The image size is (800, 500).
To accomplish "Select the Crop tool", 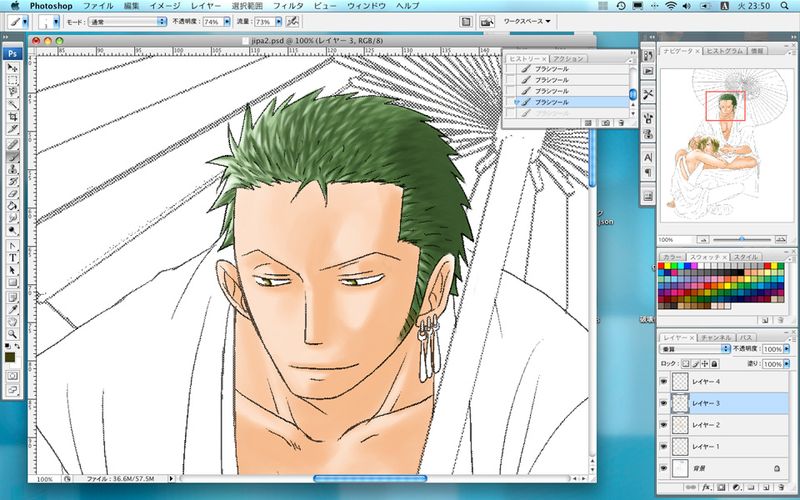I will pyautogui.click(x=12, y=117).
